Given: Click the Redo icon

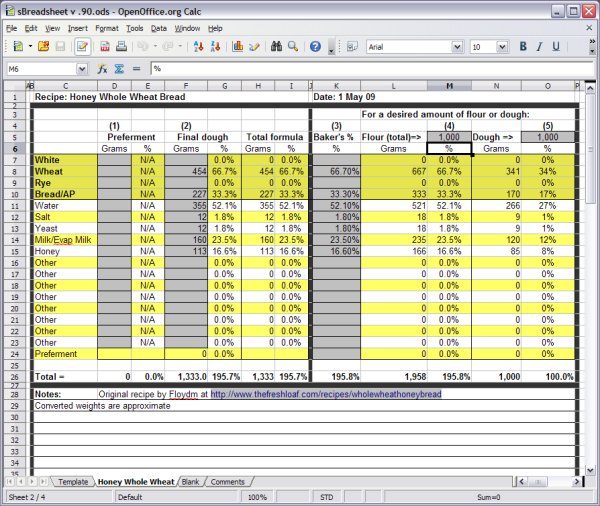Looking at the screenshot, I should 168,47.
